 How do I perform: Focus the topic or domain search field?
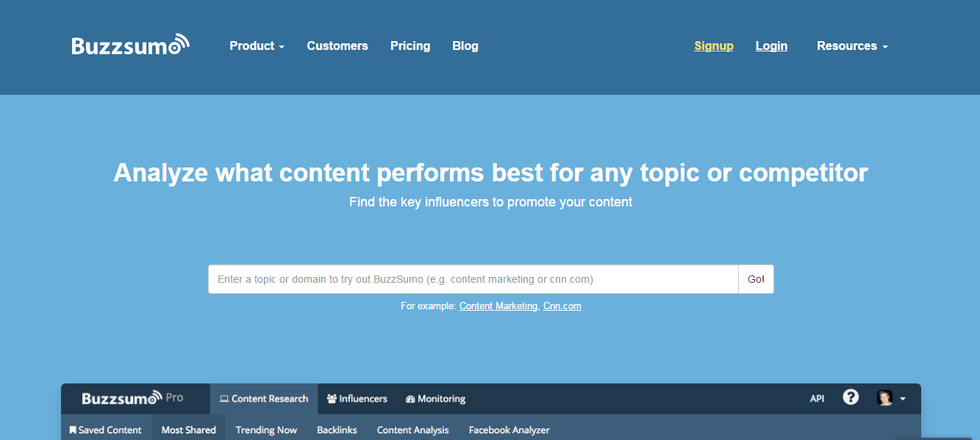pyautogui.click(x=473, y=279)
